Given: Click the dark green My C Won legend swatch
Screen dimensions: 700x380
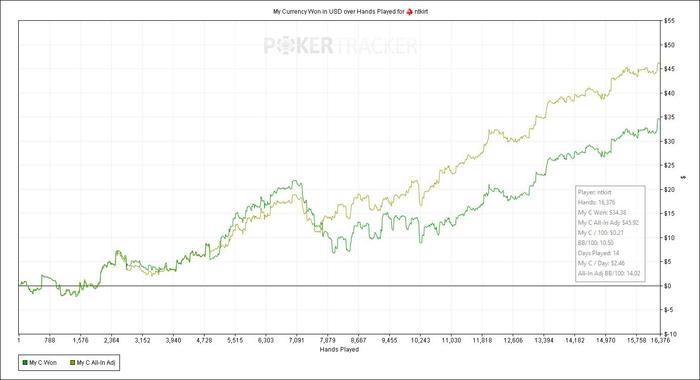Looking at the screenshot, I should click(x=25, y=363).
